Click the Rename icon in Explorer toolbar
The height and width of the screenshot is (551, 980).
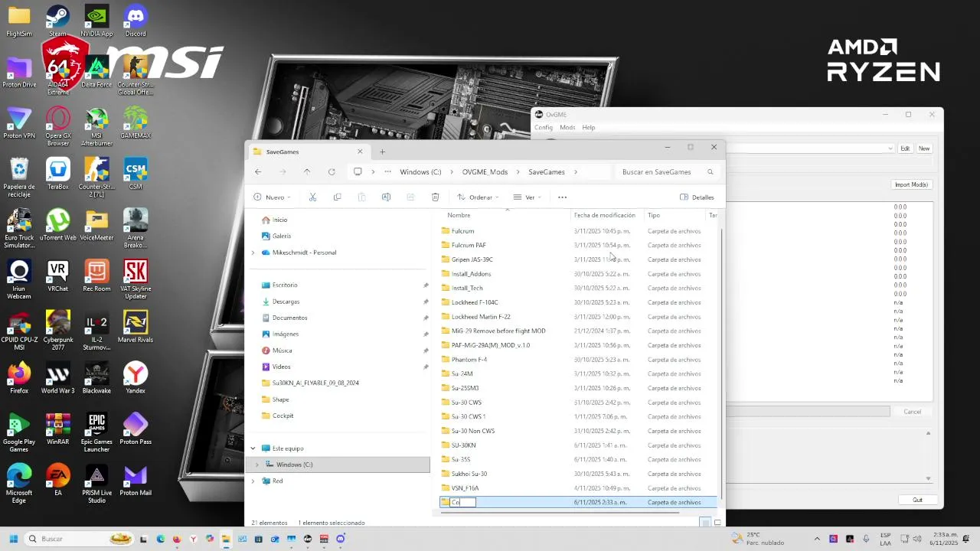click(x=386, y=197)
